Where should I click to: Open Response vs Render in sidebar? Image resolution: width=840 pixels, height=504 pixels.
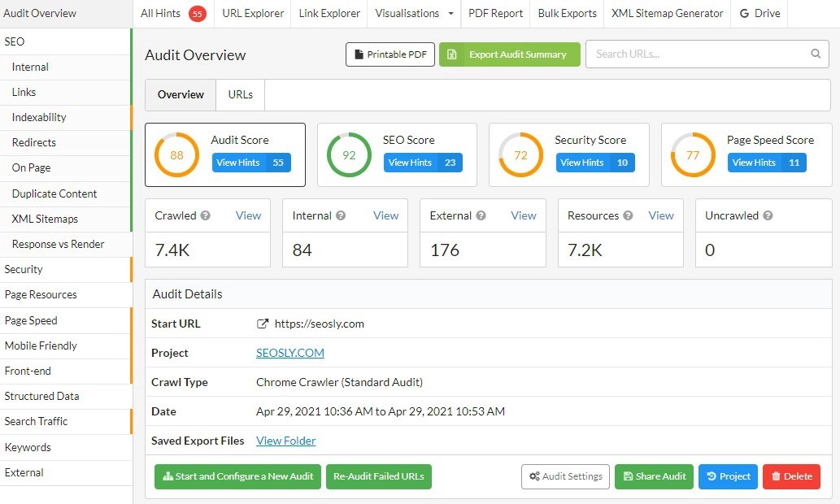pos(65,244)
